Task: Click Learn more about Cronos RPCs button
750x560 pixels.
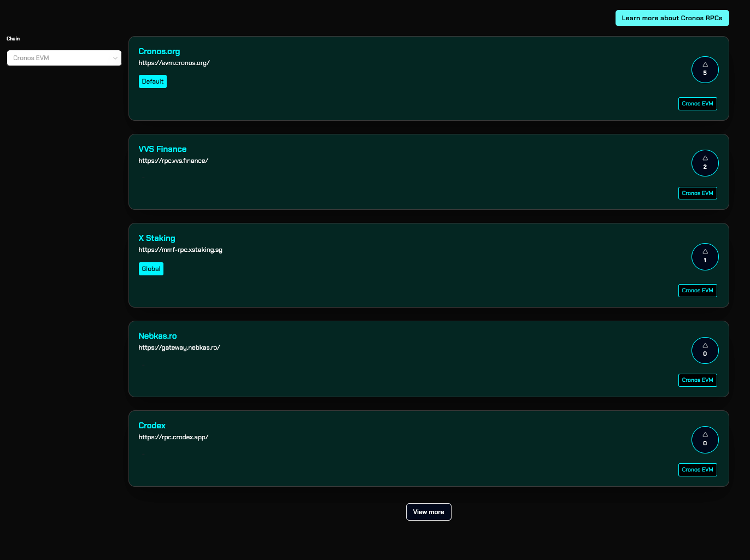Action: pos(672,18)
